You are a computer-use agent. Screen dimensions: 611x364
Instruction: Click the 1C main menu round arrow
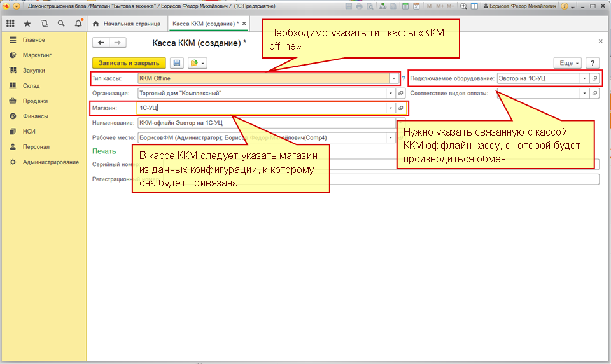point(17,6)
